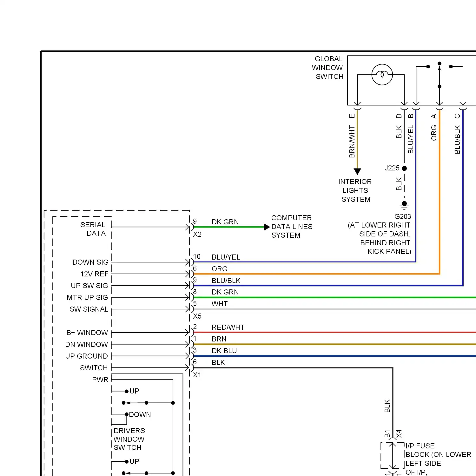
Task: Click the DK GRN label at X5 pin 8
Action: coord(225,292)
